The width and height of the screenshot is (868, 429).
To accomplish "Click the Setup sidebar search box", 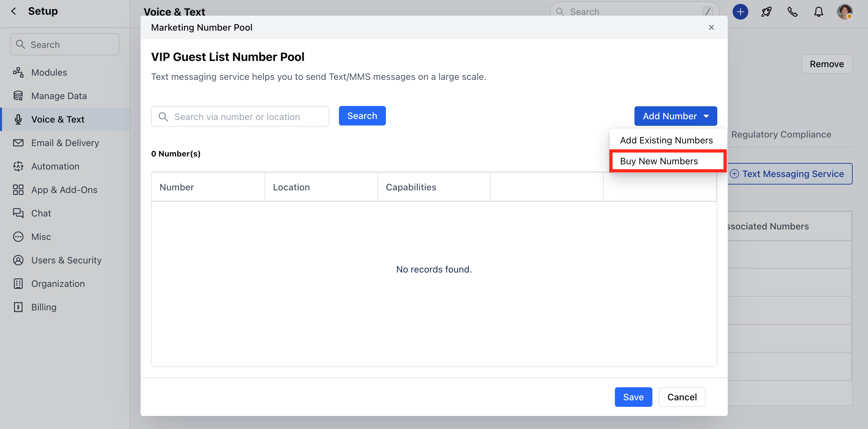I will click(x=65, y=44).
